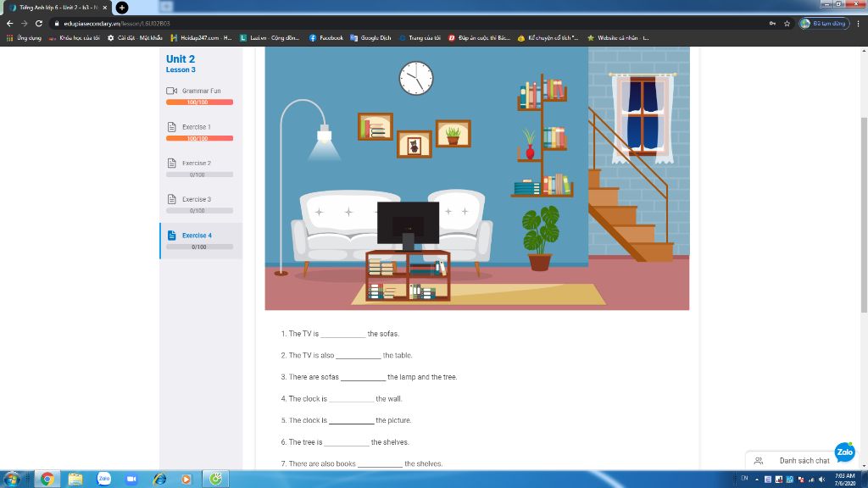Click the Grammar Fun video camera icon
The image size is (868, 488).
point(171,91)
